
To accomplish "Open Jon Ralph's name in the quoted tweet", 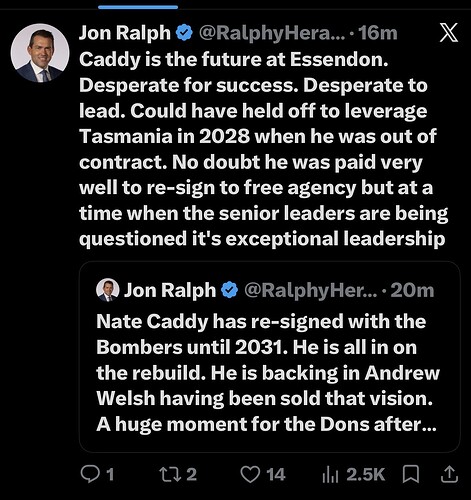I will coord(170,290).
